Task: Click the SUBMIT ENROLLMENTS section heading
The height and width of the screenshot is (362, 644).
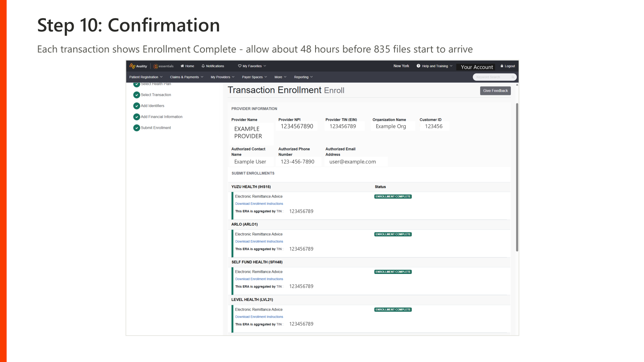Action: point(253,173)
